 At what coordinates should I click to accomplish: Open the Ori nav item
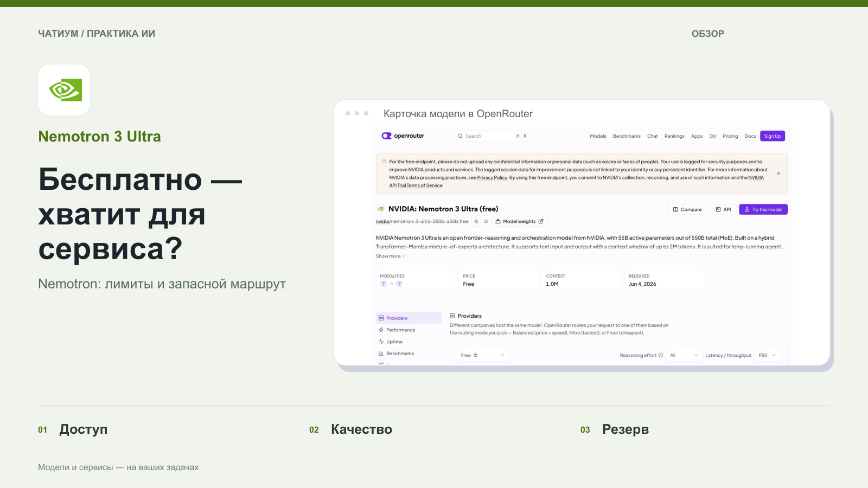coord(713,136)
